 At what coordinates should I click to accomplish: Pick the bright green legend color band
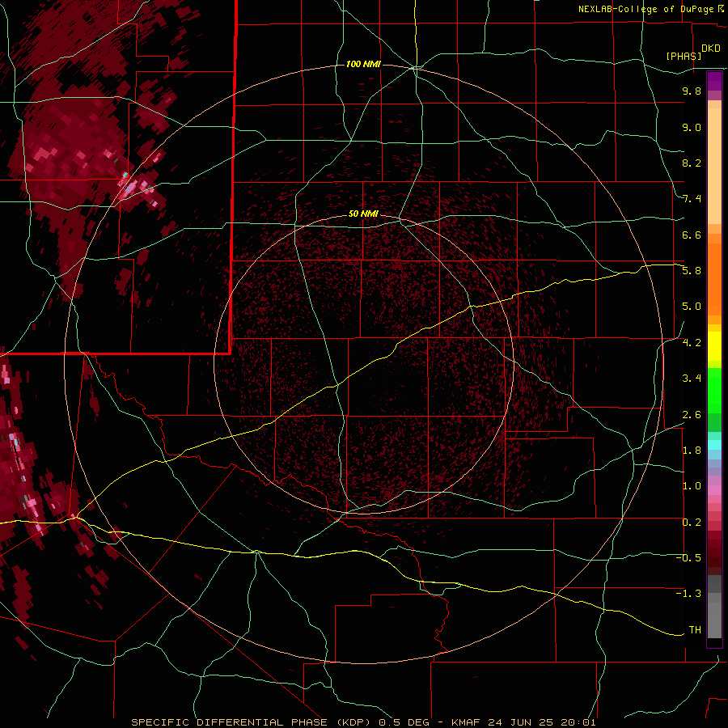714,391
